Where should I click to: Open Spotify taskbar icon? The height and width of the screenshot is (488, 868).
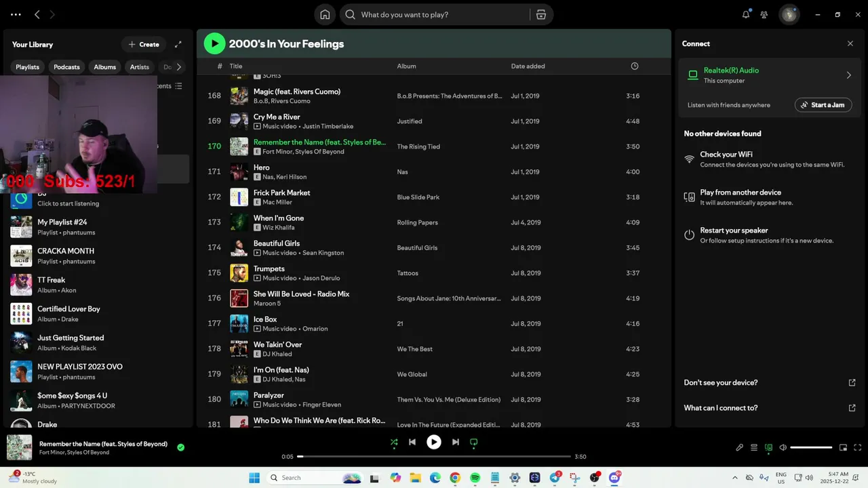click(x=475, y=478)
